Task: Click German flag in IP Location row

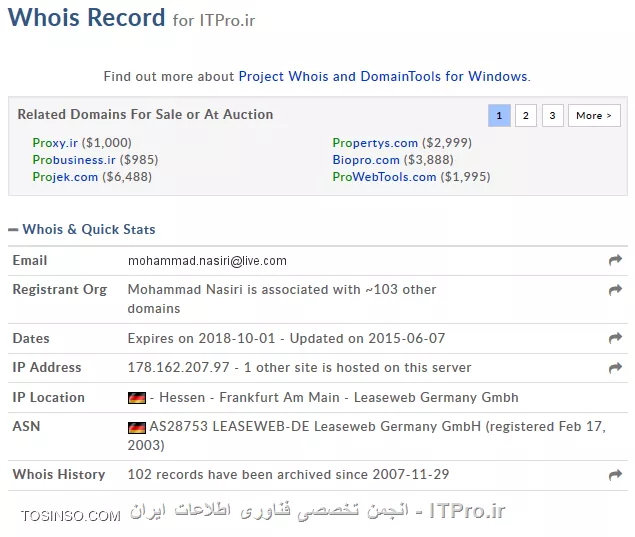Action: pos(137,398)
